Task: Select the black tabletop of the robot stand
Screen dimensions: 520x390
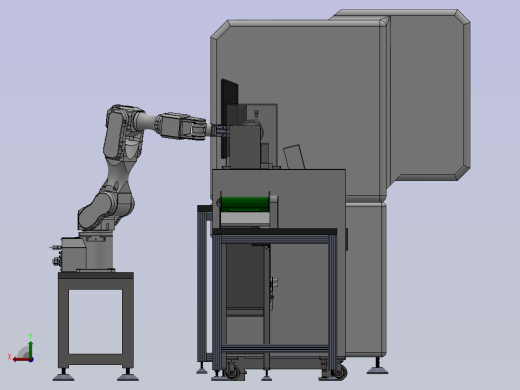Action: pos(96,275)
